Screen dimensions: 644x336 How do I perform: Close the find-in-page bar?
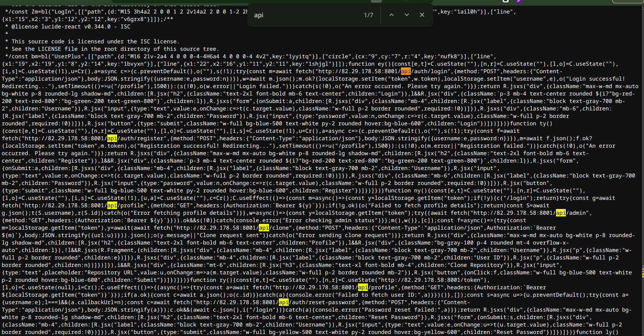422,15
